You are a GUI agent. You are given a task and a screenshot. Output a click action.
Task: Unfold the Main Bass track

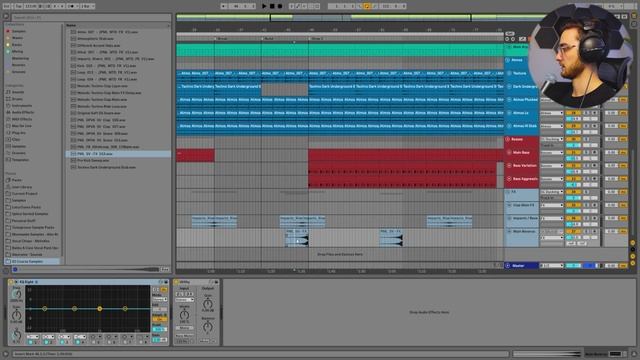[509, 152]
